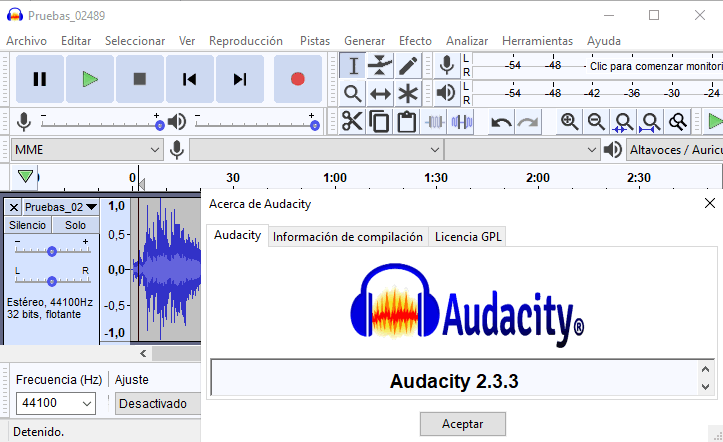Select the Multi-tool asterisk mode
Screen dimensions: 723x442
pyautogui.click(x=408, y=94)
